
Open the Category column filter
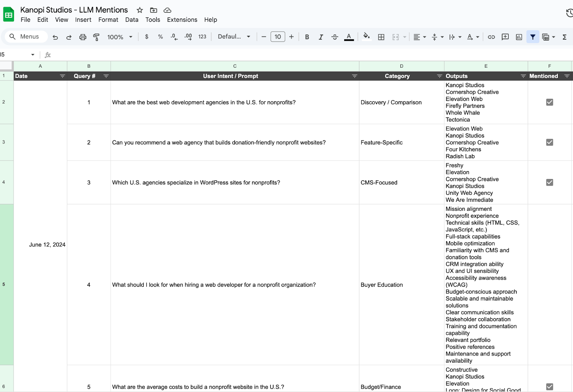click(x=439, y=76)
